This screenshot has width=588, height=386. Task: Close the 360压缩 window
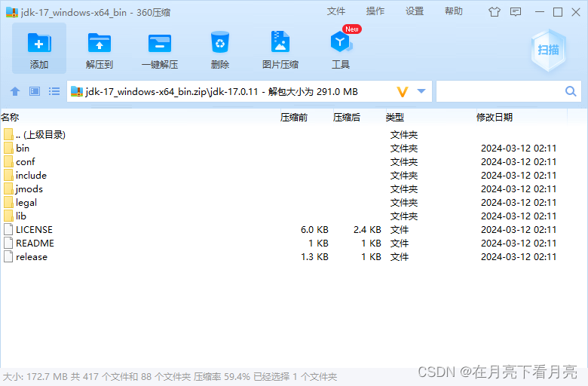(576, 12)
